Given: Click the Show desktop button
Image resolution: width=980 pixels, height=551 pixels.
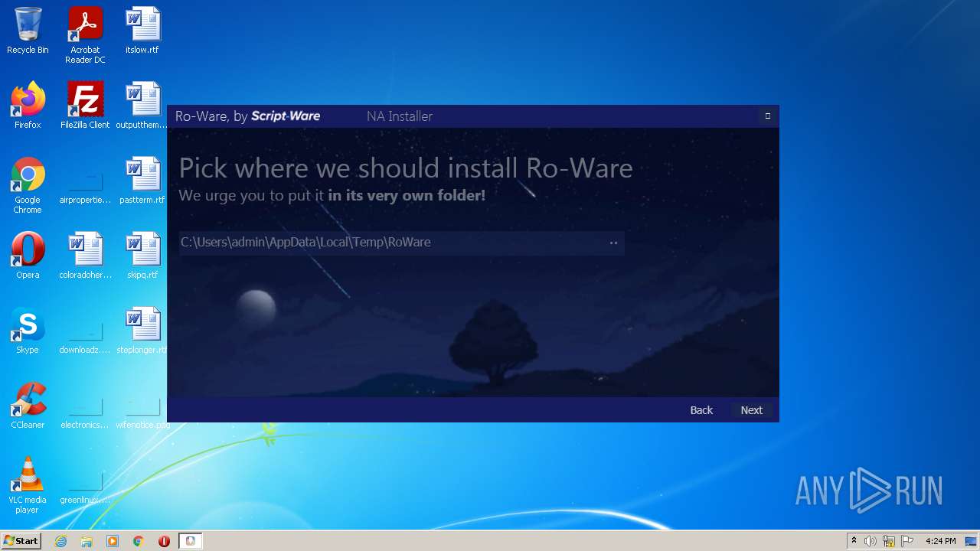Looking at the screenshot, I should (971, 541).
